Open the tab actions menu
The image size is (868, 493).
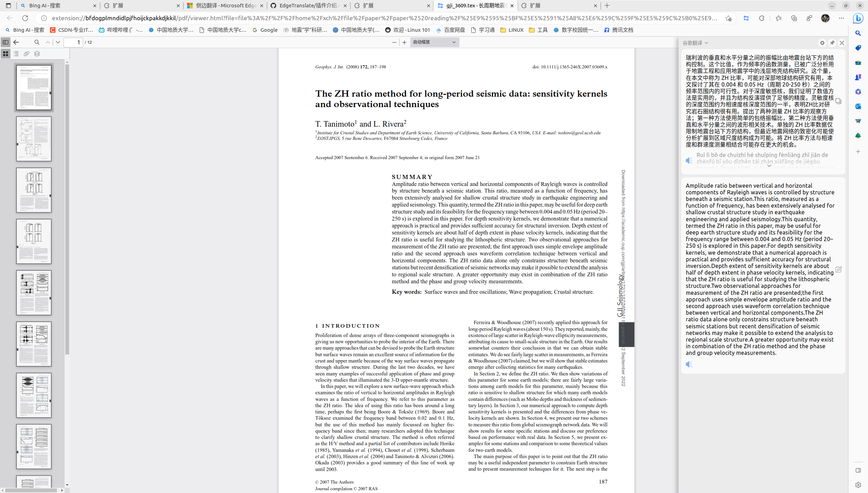[8, 6]
